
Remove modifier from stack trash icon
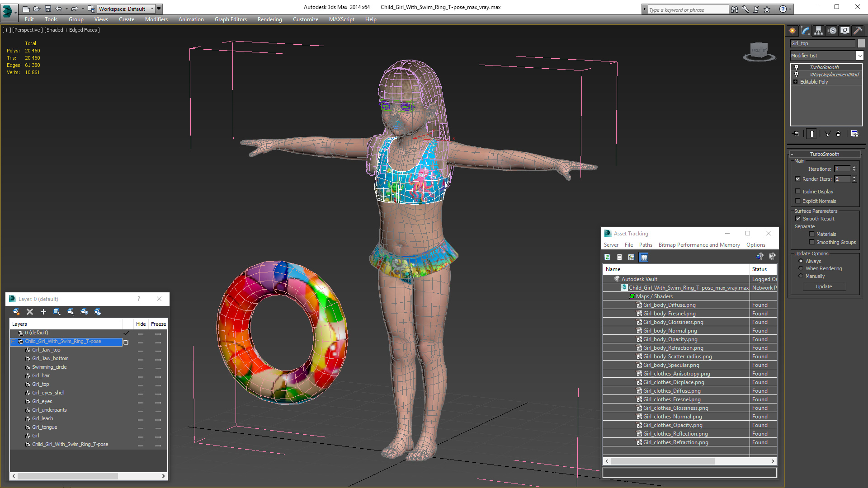pyautogui.click(x=839, y=134)
